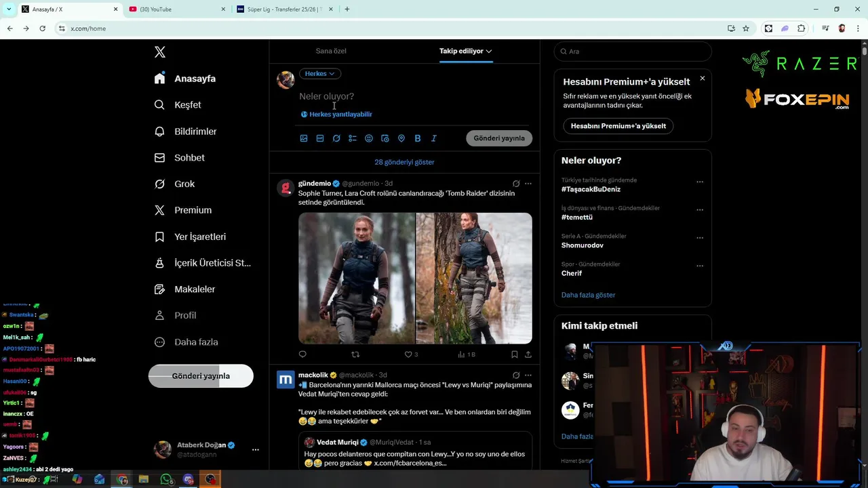The width and height of the screenshot is (868, 488).
Task: Bookmark this page with star icon
Action: click(746, 28)
